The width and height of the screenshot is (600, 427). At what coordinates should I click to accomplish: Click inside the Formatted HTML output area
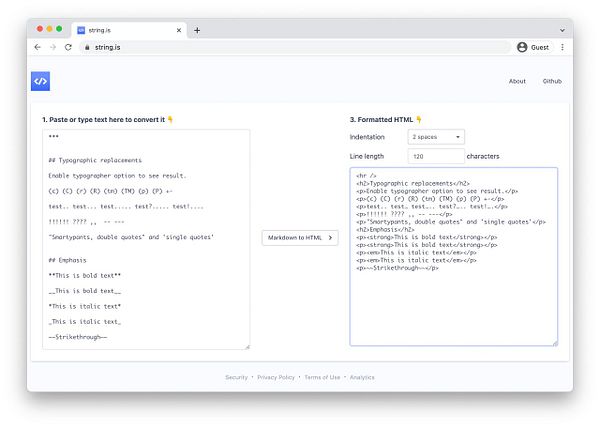(x=453, y=257)
